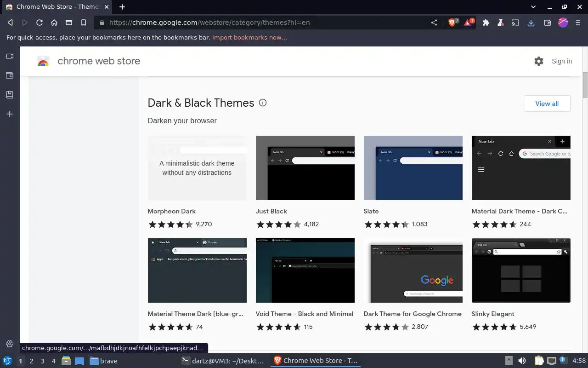Click the Chrome Web Store rainbow logo
The height and width of the screenshot is (368, 588).
coord(43,61)
